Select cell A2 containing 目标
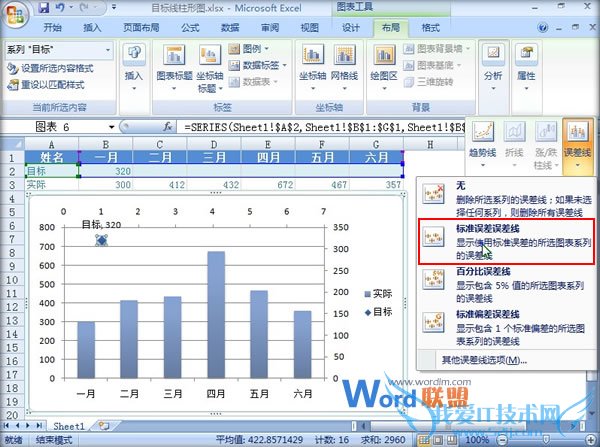 (52, 171)
